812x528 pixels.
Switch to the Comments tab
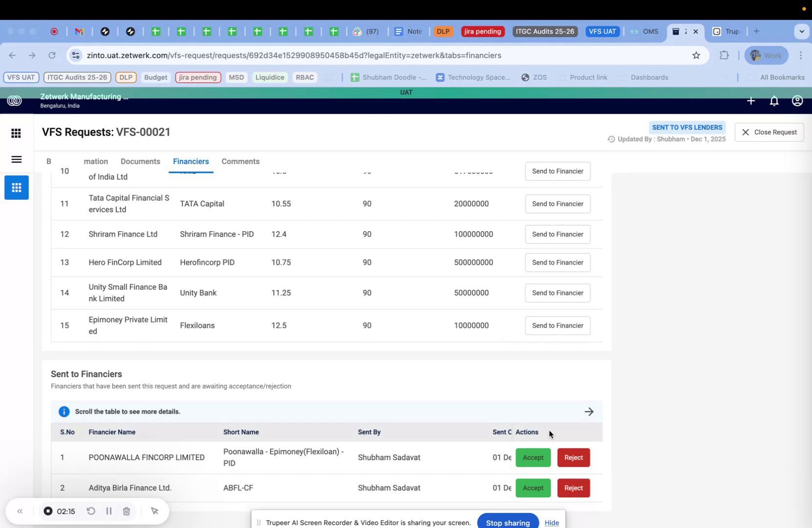tap(240, 161)
